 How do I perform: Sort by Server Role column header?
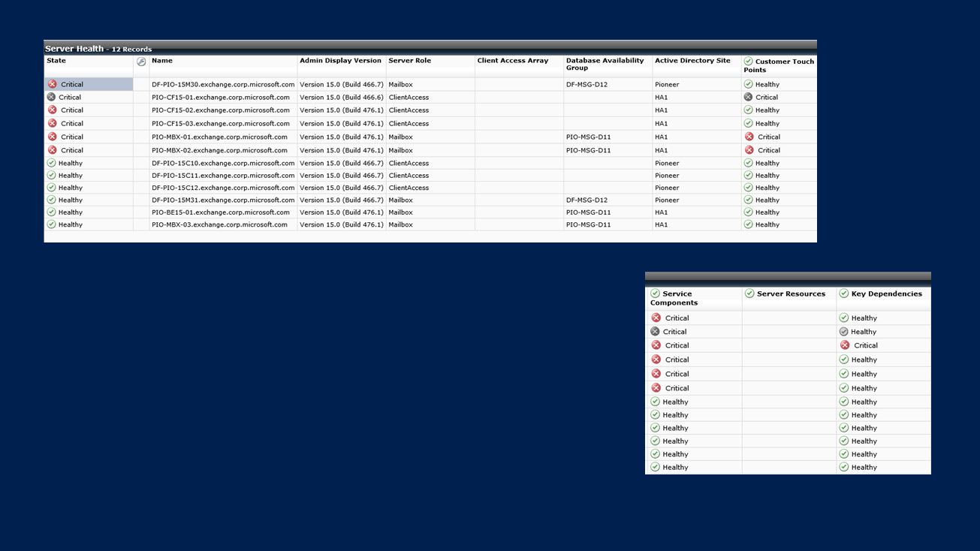coord(410,61)
